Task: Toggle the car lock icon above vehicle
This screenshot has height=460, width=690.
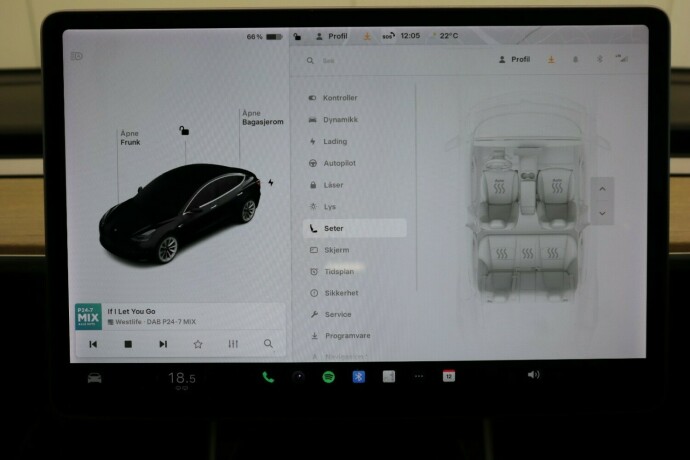Action: (x=183, y=130)
